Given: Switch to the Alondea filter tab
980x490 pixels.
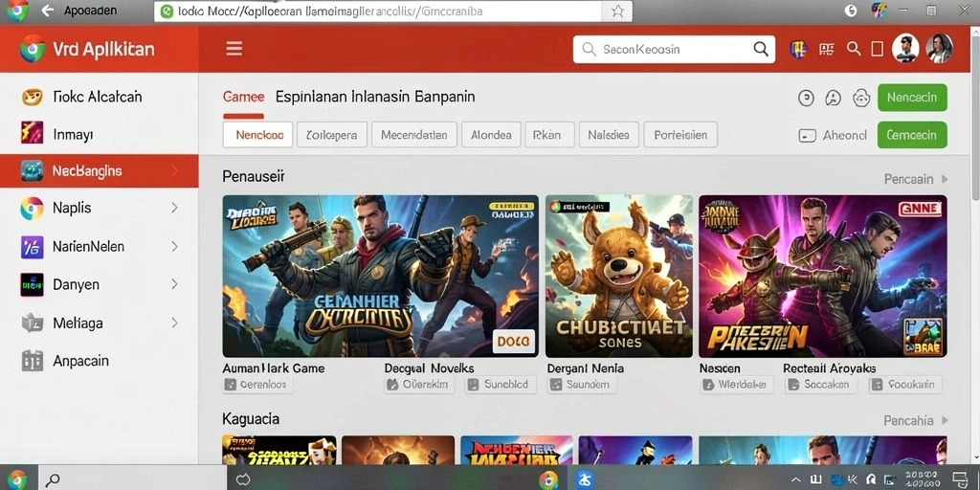Looking at the screenshot, I should [491, 134].
